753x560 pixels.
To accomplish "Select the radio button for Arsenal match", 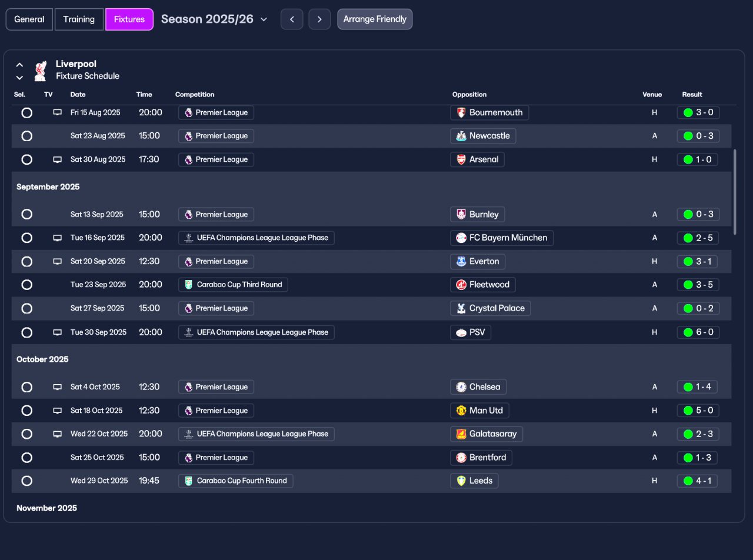I will point(26,159).
